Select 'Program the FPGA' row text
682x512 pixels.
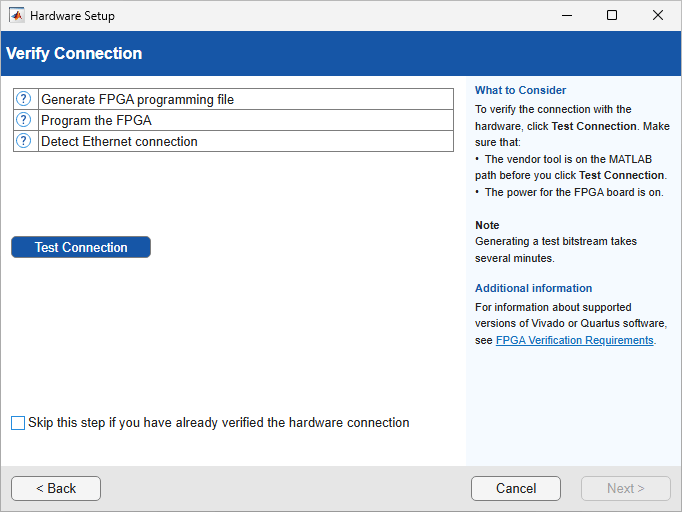point(96,120)
